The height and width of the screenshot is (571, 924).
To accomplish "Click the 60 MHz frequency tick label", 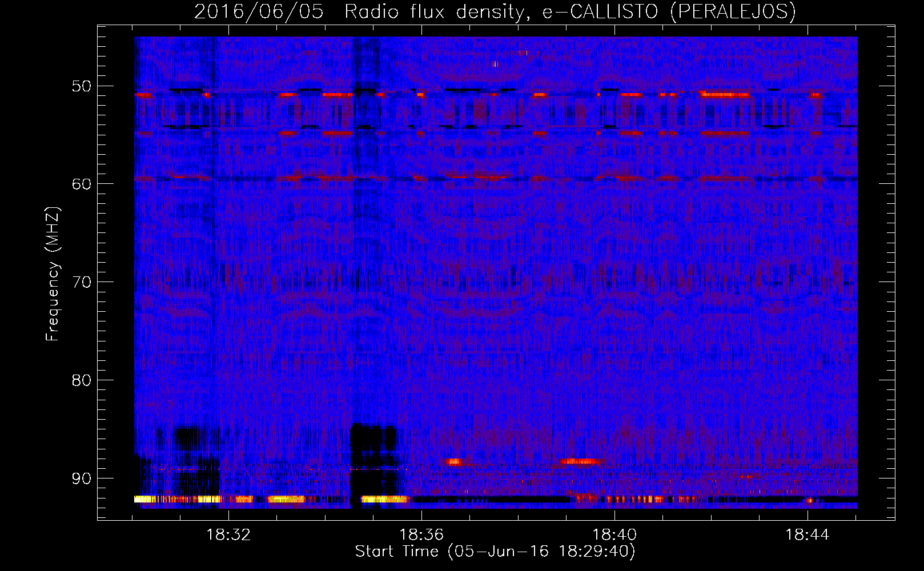I will pyautogui.click(x=81, y=184).
